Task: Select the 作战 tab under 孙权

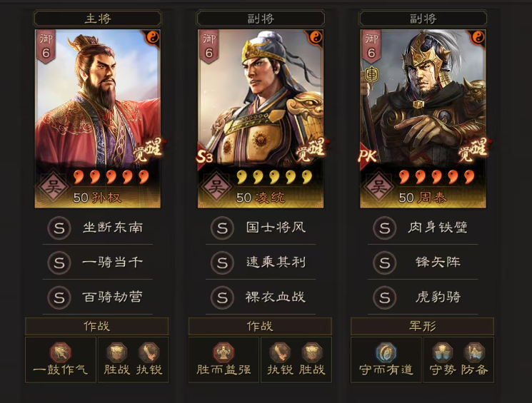Action: coord(97,326)
